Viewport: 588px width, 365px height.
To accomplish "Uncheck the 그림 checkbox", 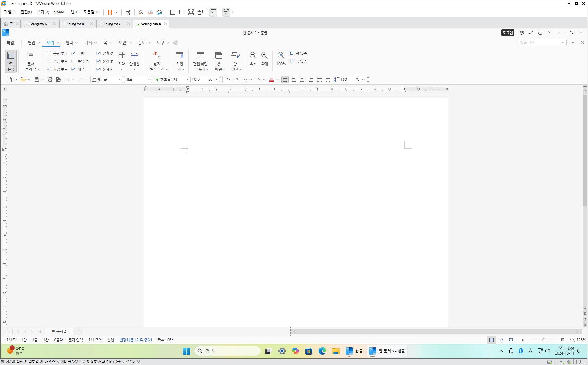I will point(73,53).
